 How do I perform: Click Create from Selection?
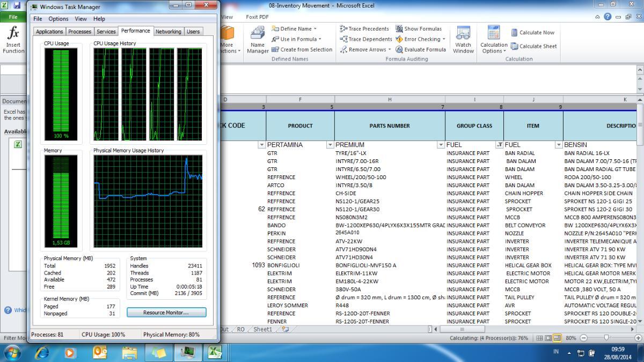[302, 49]
